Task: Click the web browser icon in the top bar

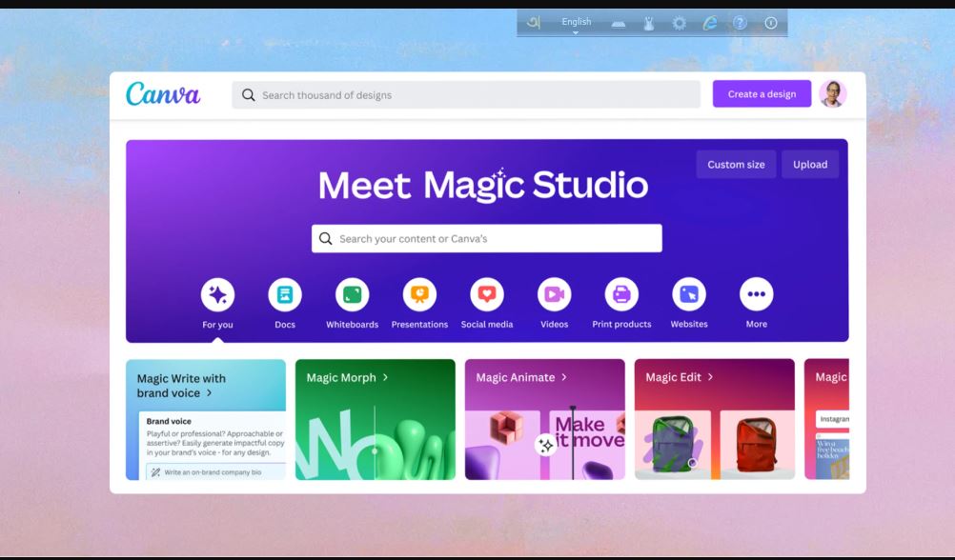Action: pyautogui.click(x=709, y=23)
